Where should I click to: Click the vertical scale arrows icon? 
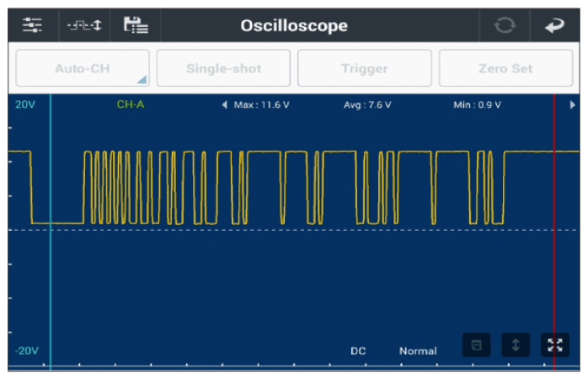pos(515,345)
